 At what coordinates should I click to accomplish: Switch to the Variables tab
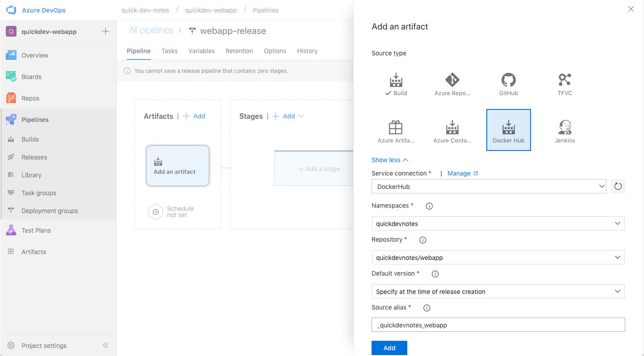pos(201,51)
